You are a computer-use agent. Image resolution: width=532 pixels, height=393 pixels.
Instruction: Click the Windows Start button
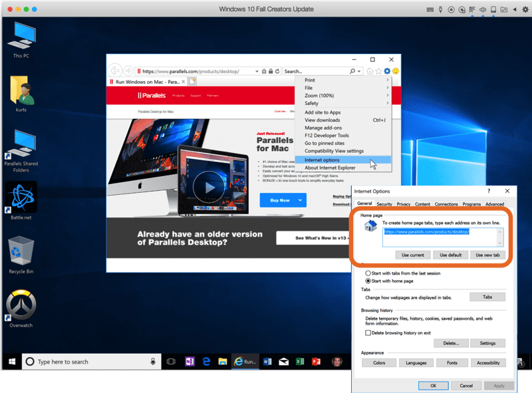tap(12, 362)
